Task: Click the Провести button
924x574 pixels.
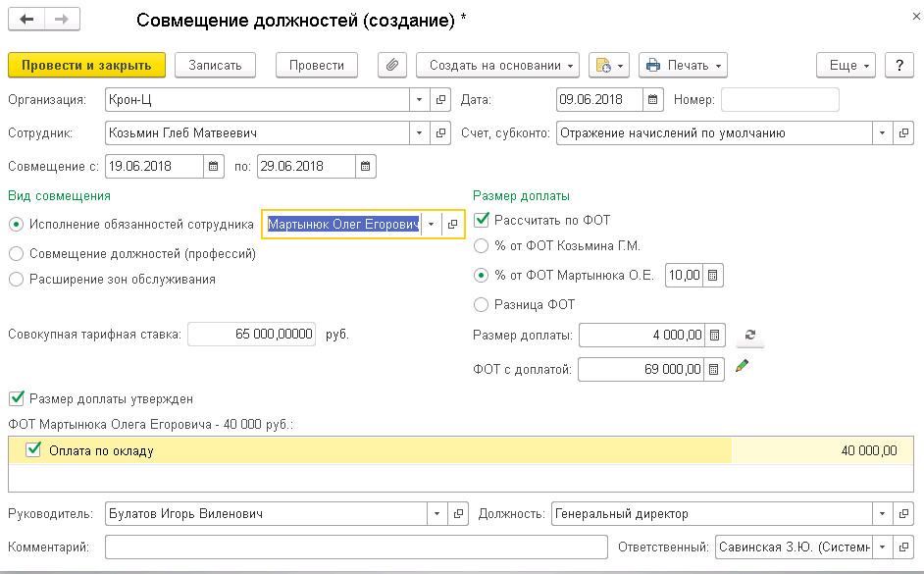Action: [x=317, y=66]
